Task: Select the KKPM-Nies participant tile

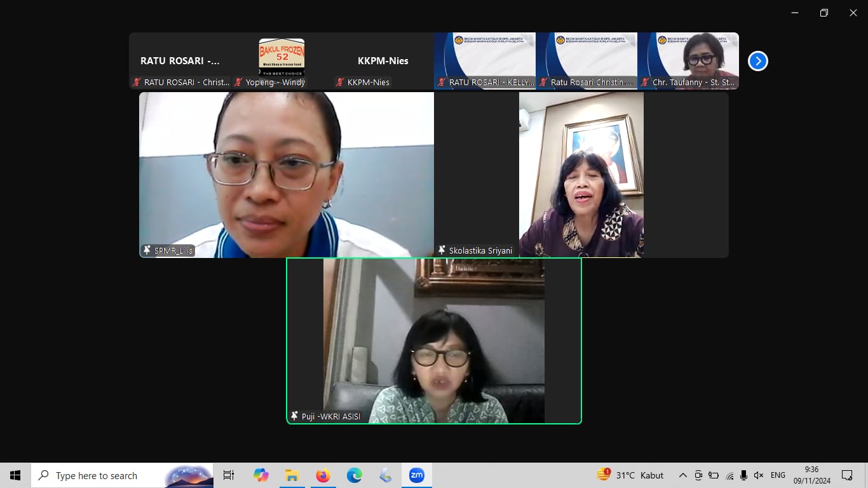Action: 383,61
